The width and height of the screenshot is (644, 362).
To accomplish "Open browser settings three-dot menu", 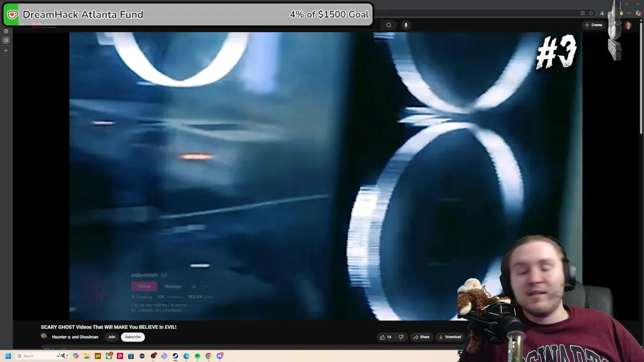I will point(629,13).
